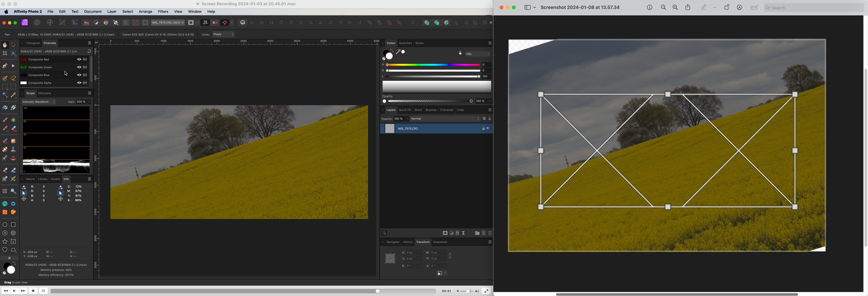Open the Intensity Waveform scope dropdown
This screenshot has height=296, width=868.
pyautogui.click(x=39, y=102)
